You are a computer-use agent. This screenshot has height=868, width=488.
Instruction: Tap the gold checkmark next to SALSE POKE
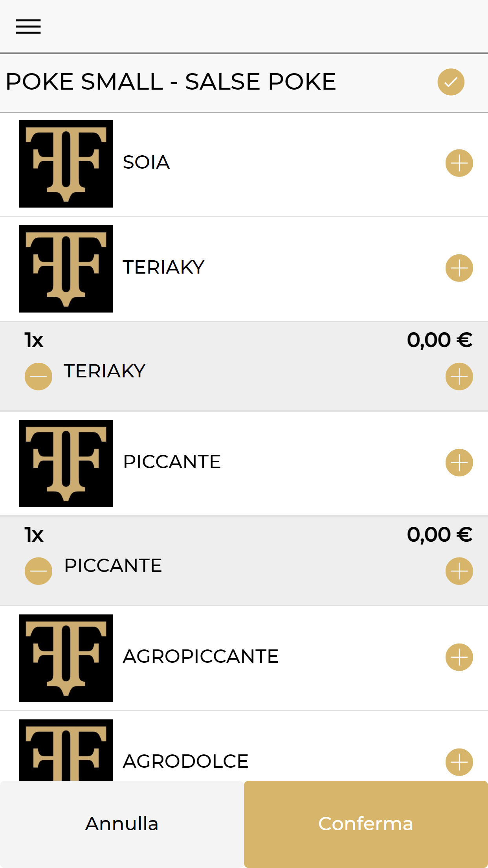451,82
